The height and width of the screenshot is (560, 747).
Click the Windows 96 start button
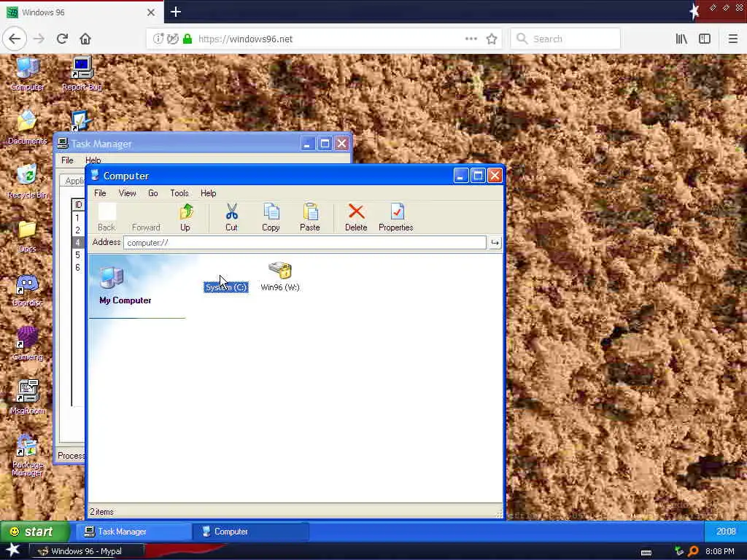pyautogui.click(x=34, y=532)
